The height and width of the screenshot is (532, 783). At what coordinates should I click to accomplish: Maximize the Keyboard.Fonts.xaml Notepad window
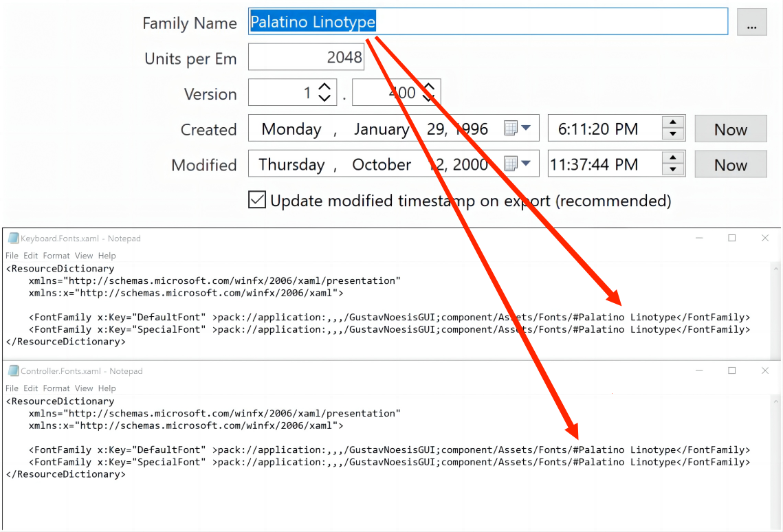point(732,238)
